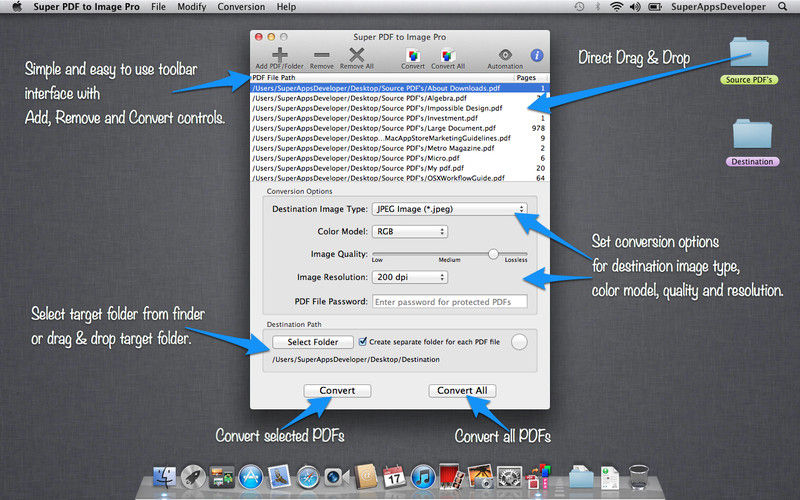Toggle Create separate folder for each PDF file
This screenshot has height=500, width=800.
point(363,341)
